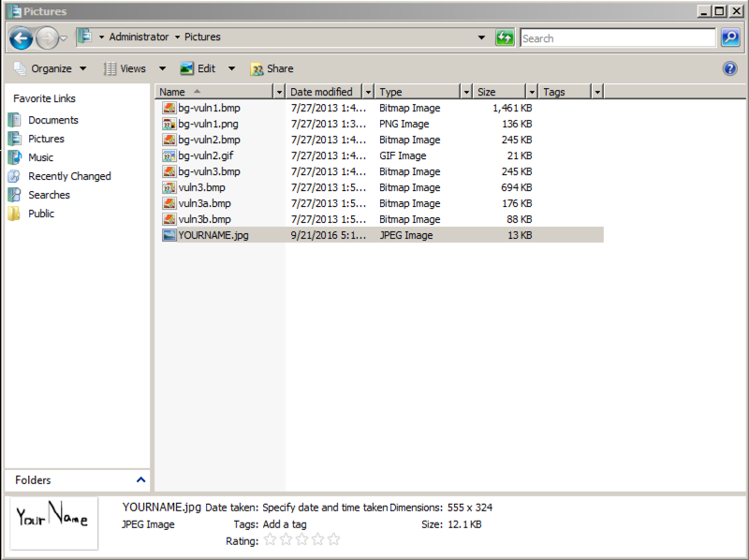Click the Documents folder icon in sidebar
Image resolution: width=749 pixels, height=560 pixels.
coord(15,120)
